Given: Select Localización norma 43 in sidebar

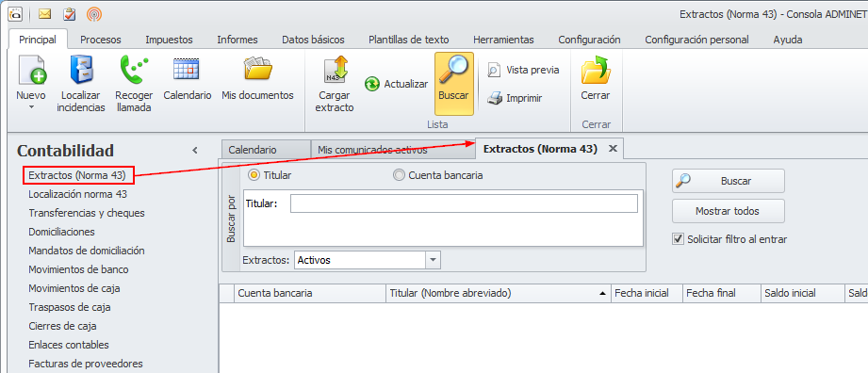Looking at the screenshot, I should 78,194.
